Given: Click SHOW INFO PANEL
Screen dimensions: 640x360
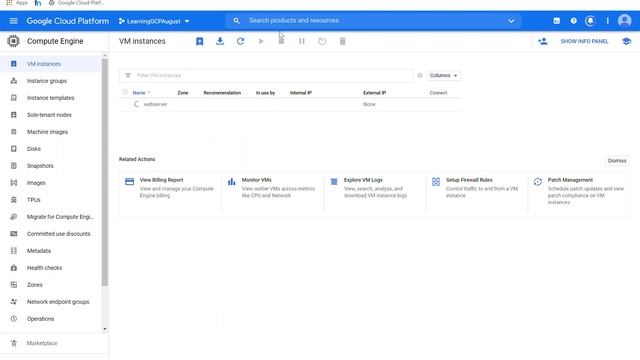Looking at the screenshot, I should [584, 41].
